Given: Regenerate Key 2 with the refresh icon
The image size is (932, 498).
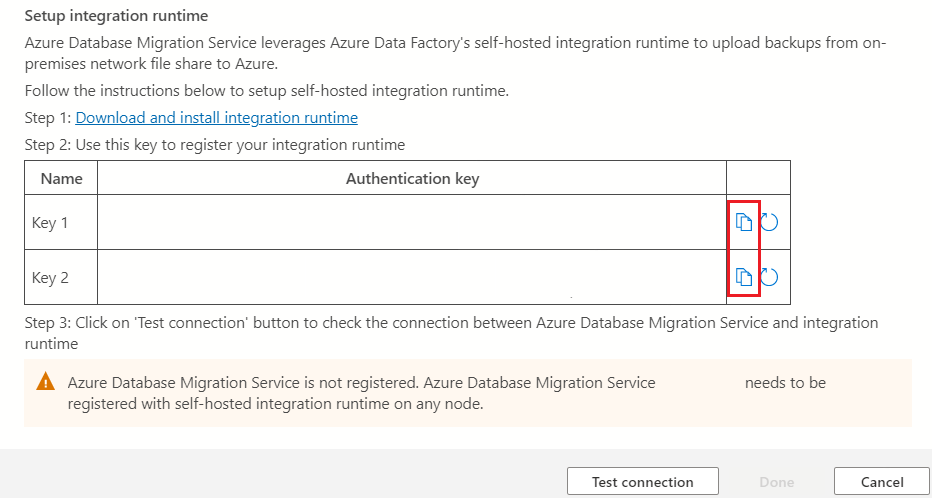Looking at the screenshot, I should (x=769, y=277).
